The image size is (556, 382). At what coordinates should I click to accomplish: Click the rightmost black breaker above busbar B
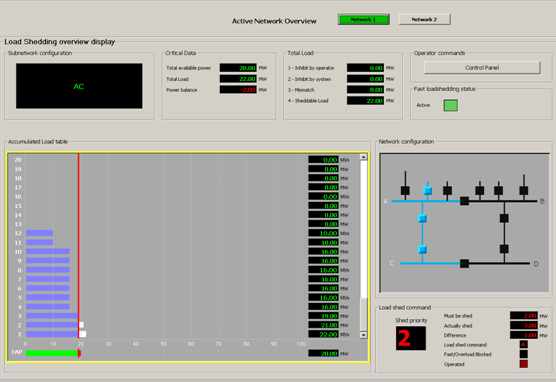(524, 191)
